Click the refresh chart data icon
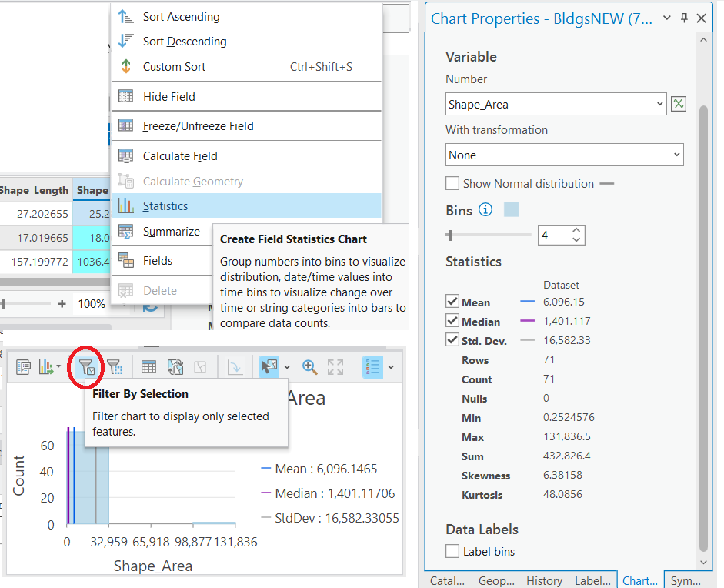Screen dimensions: 724x588 [174, 367]
